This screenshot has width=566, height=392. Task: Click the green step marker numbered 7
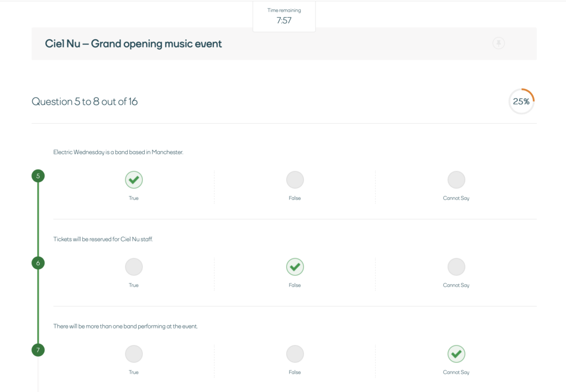pos(38,350)
